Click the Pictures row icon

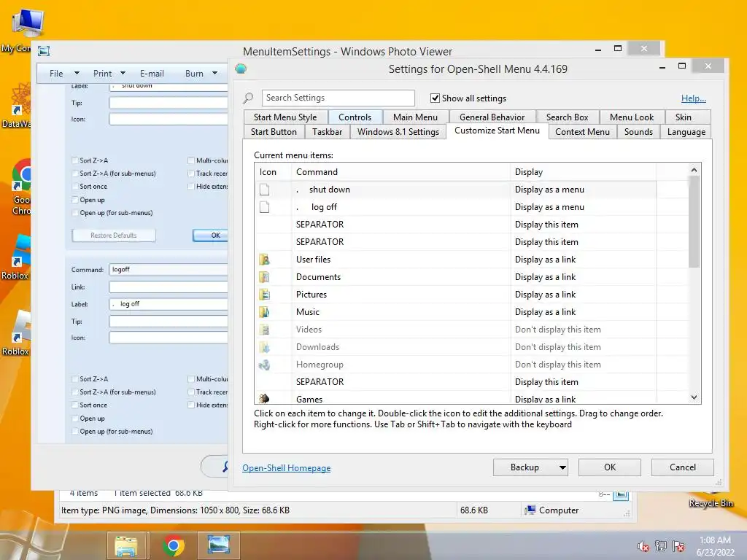[x=264, y=295]
